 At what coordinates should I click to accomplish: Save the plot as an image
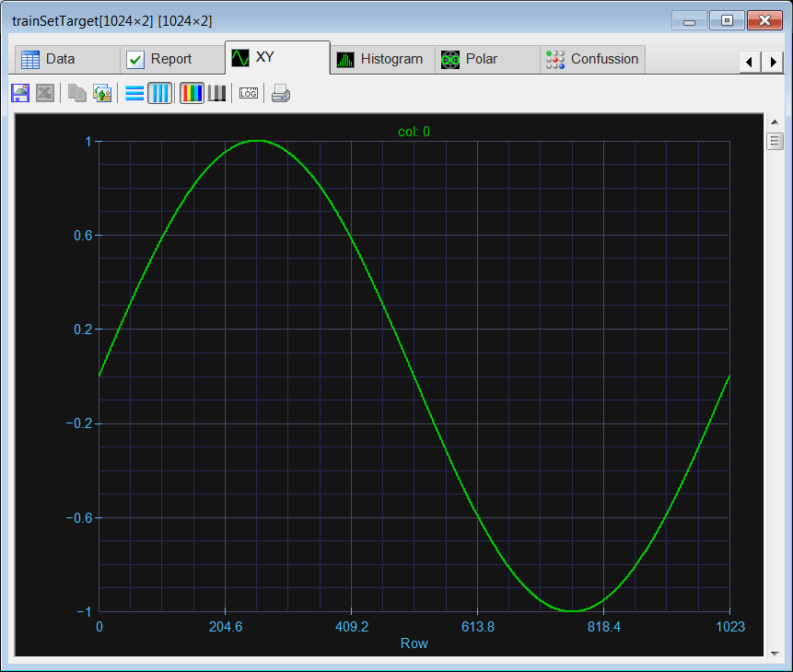pyautogui.click(x=20, y=93)
